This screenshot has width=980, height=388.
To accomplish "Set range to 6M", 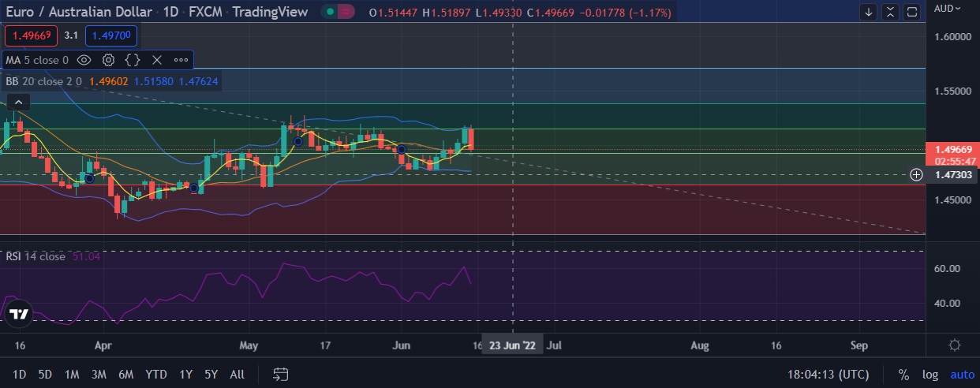I will 125,374.
